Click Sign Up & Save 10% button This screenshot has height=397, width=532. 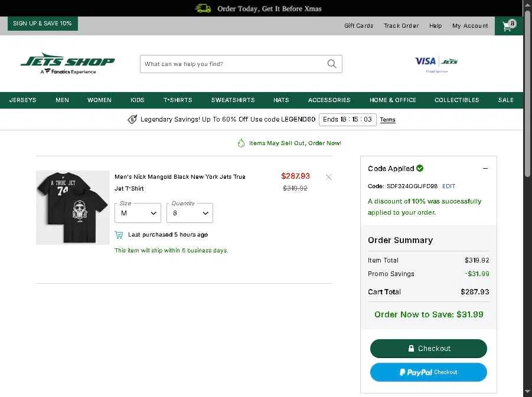[43, 24]
